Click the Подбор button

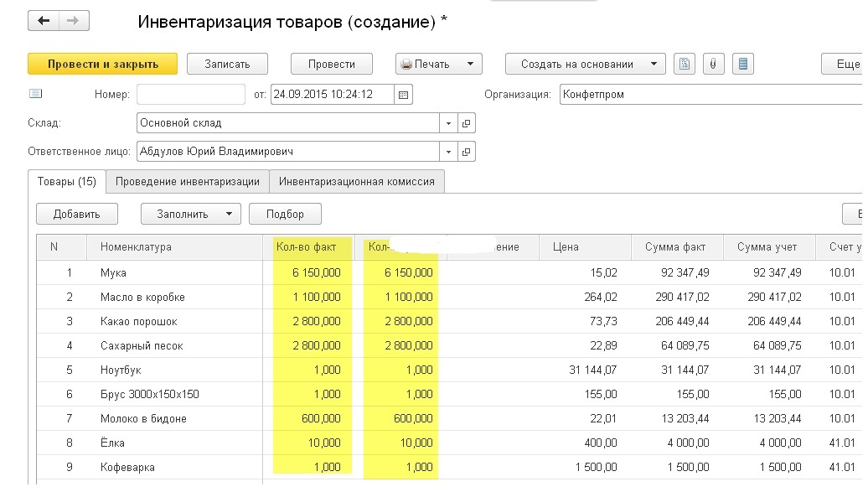(285, 214)
